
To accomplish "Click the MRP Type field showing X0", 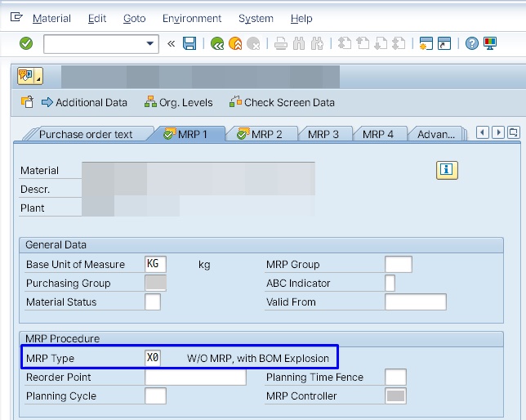I will [x=153, y=358].
